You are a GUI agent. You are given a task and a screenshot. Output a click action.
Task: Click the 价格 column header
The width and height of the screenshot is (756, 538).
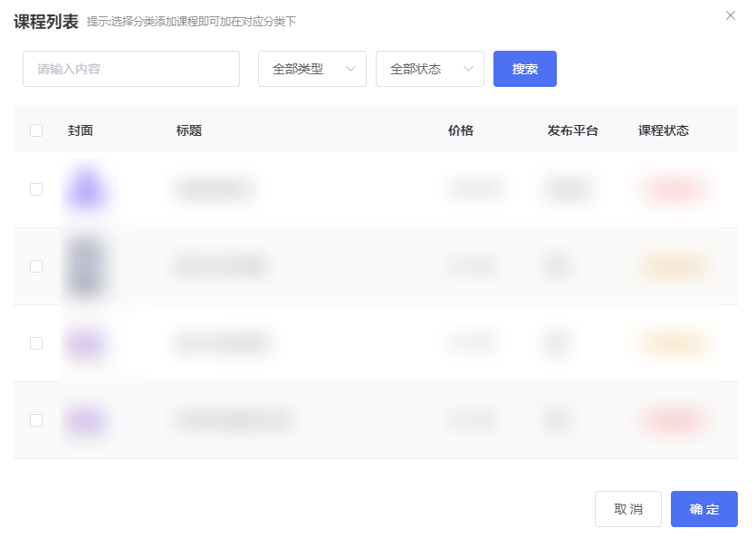point(461,130)
